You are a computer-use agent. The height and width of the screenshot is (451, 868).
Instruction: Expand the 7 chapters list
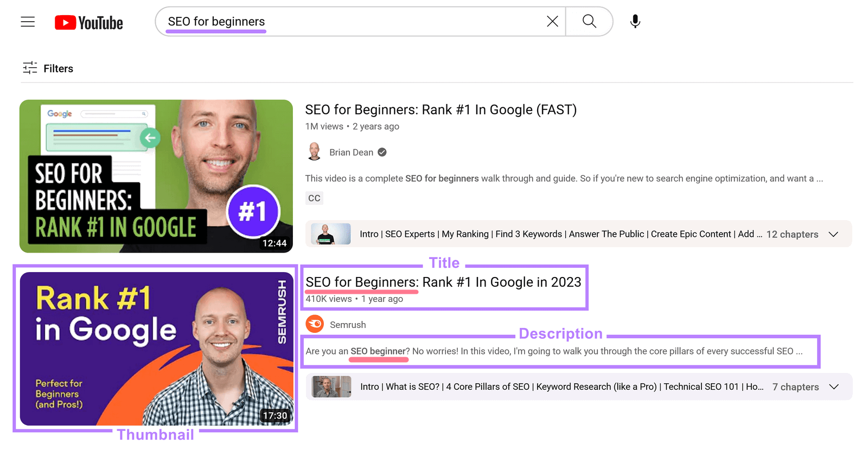(x=834, y=387)
